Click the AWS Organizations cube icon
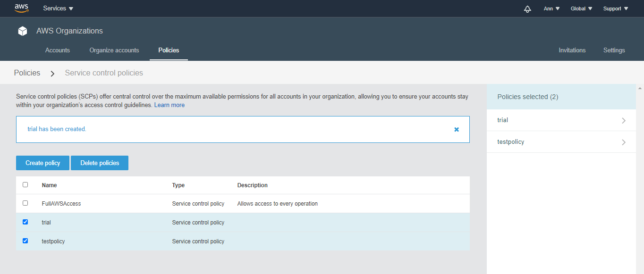 [23, 31]
